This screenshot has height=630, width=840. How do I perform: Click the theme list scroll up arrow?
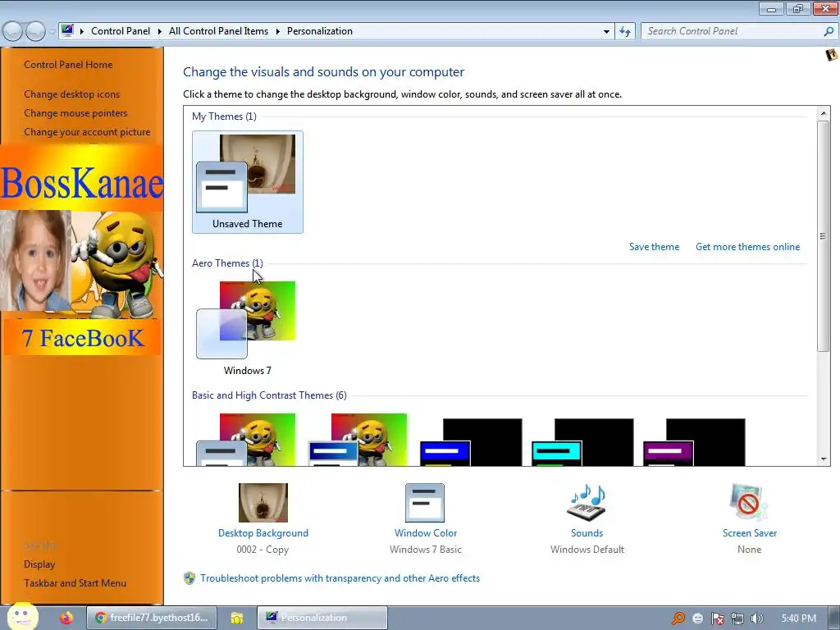824,113
